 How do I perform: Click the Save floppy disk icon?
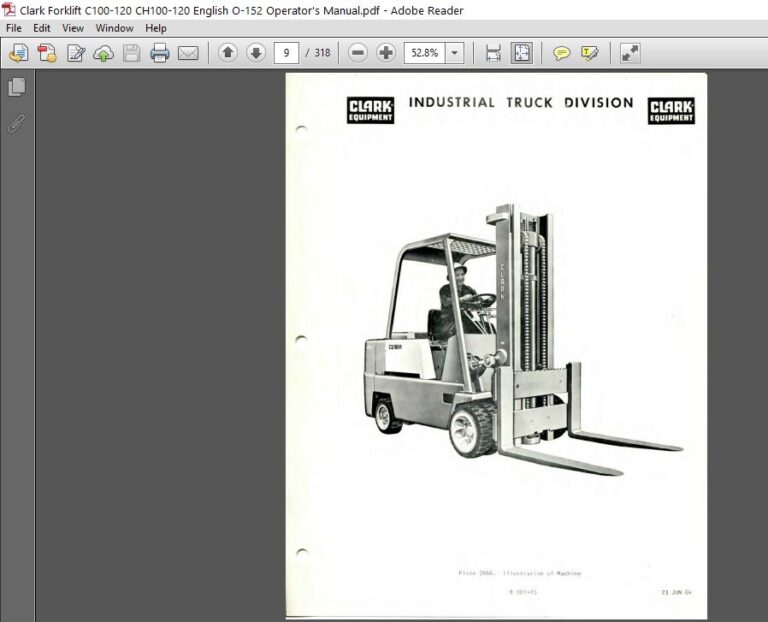[x=132, y=53]
